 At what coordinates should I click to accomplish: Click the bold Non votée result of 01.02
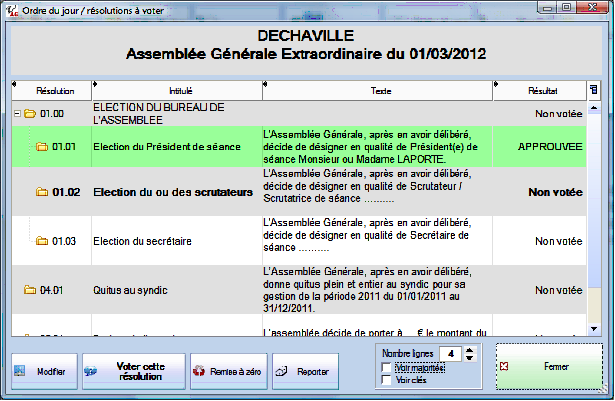[555, 192]
